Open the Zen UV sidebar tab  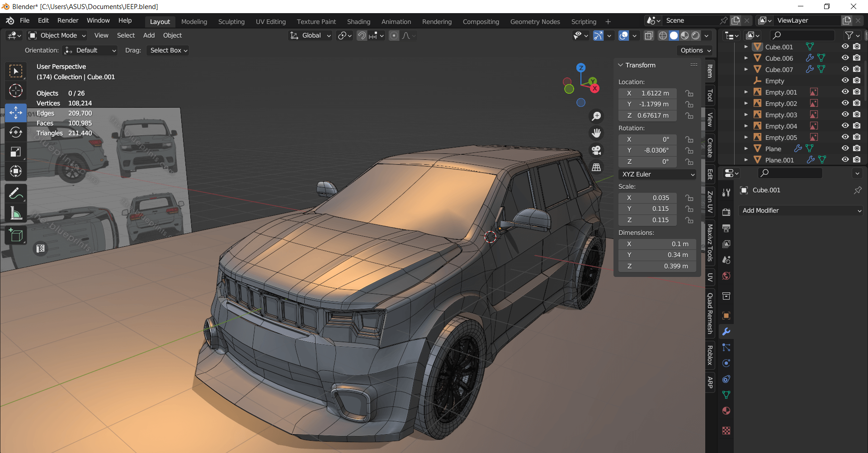710,202
